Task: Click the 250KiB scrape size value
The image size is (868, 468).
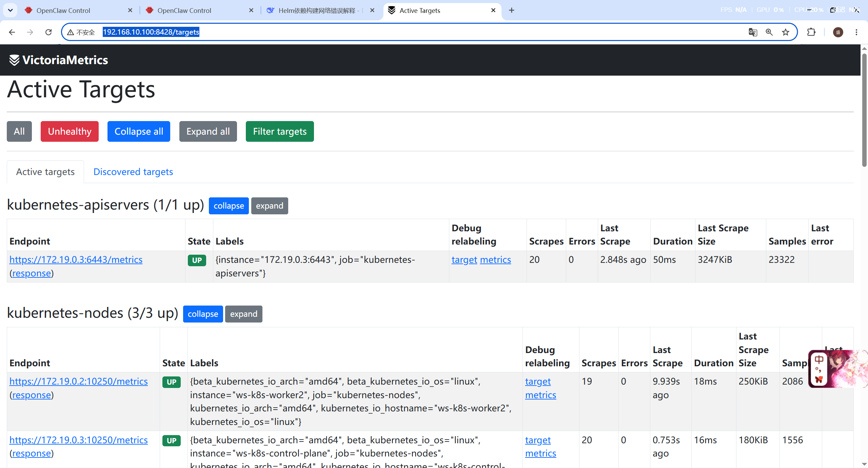Action: point(753,382)
